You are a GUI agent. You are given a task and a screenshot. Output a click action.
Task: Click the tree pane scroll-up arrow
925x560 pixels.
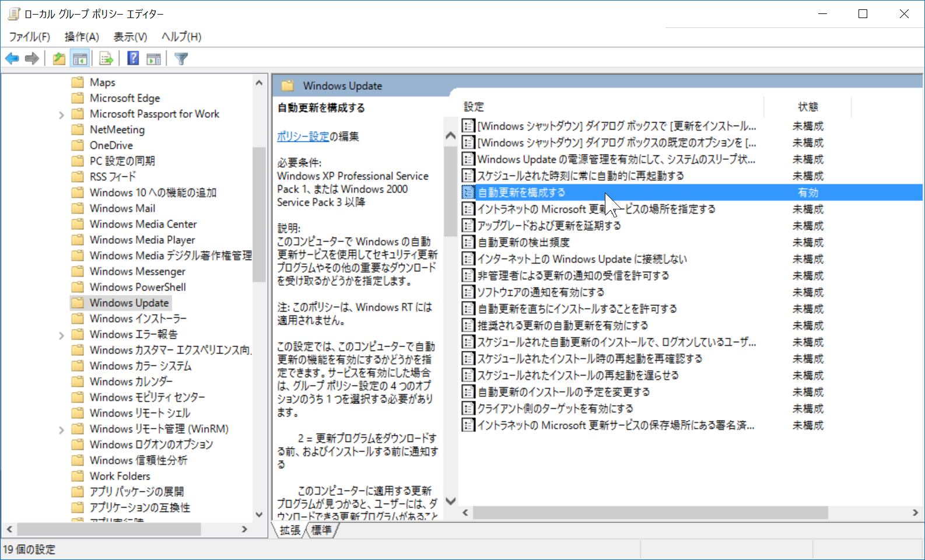pyautogui.click(x=259, y=83)
